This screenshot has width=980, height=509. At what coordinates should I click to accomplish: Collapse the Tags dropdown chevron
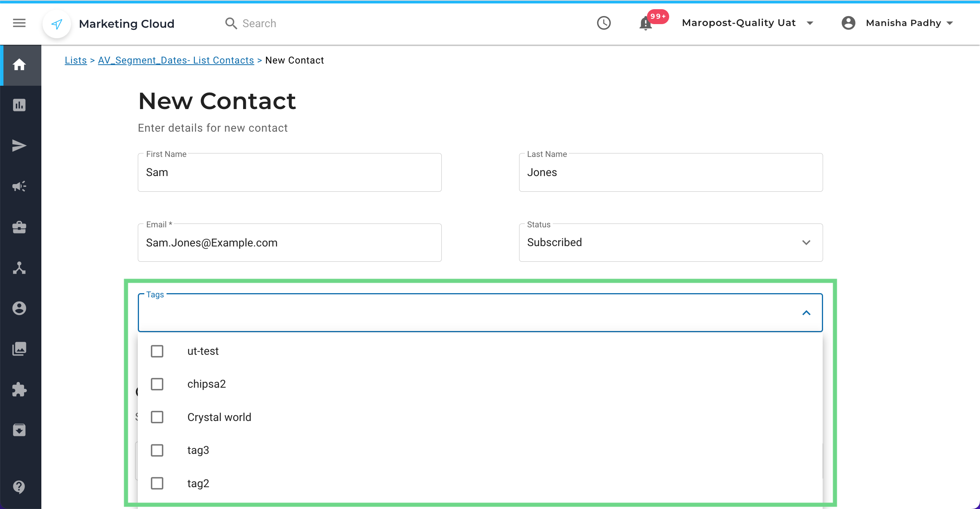806,313
